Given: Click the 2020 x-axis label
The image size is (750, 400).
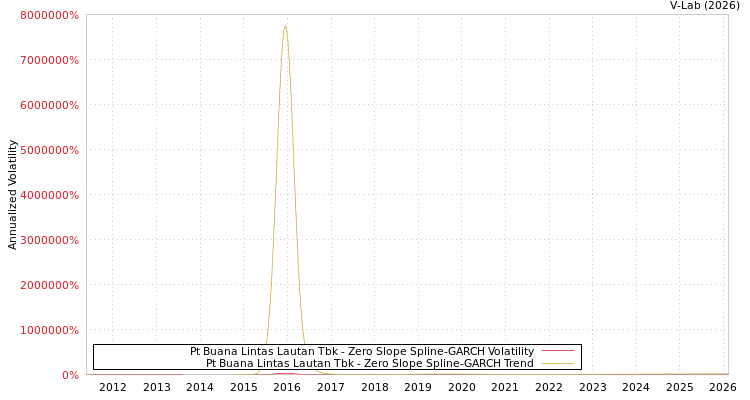Looking at the screenshot, I should pos(462,387).
